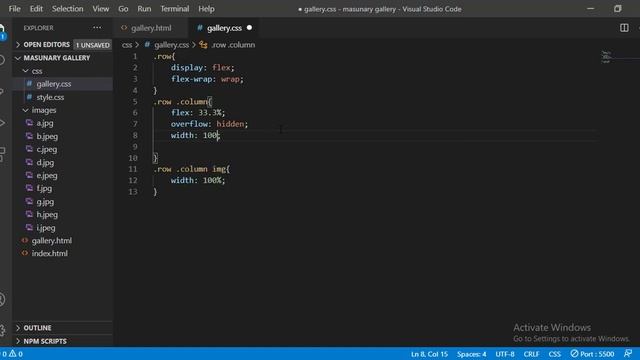Image resolution: width=640 pixels, height=360 pixels.
Task: Open the File menu
Action: tap(14, 9)
